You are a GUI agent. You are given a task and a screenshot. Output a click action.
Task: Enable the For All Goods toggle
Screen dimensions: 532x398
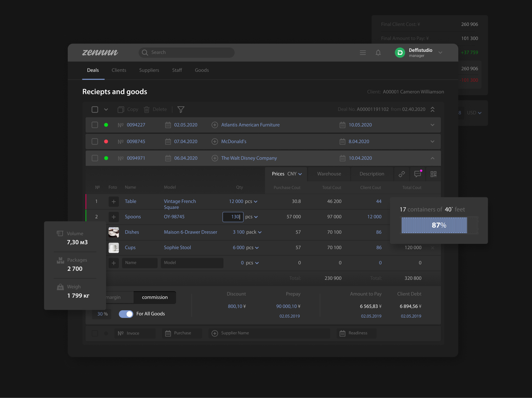[126, 314]
